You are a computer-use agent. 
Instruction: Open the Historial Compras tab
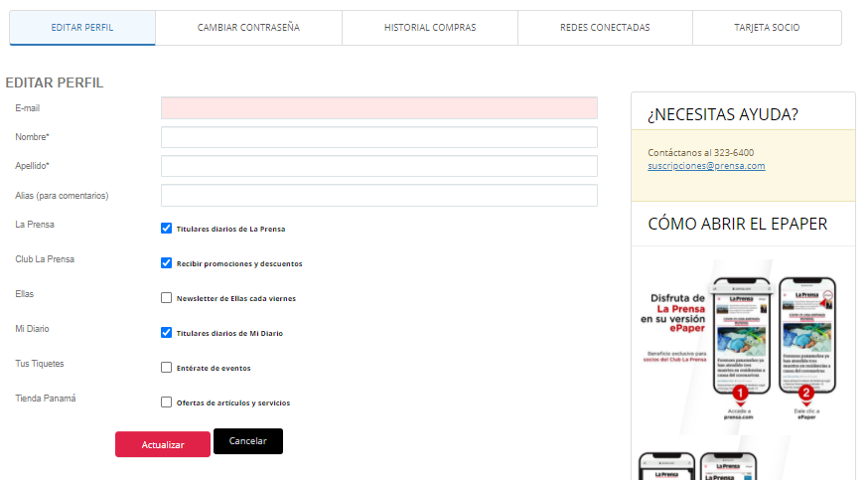tap(430, 28)
